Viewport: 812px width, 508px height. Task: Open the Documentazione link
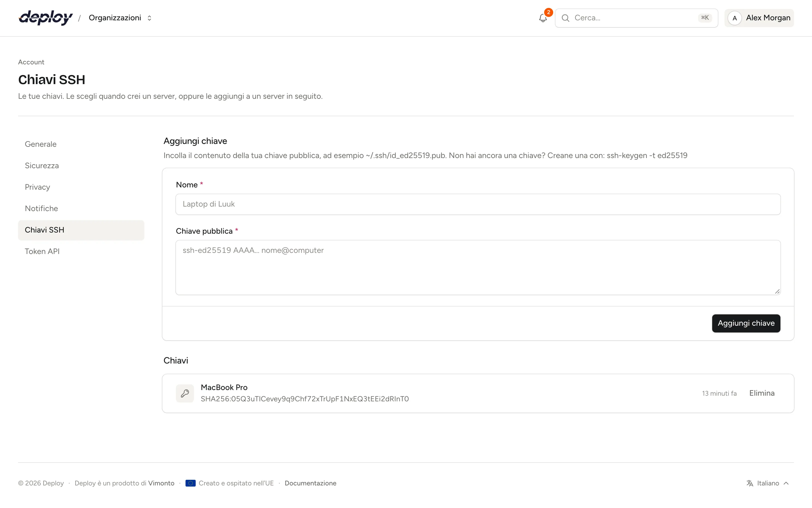[310, 483]
